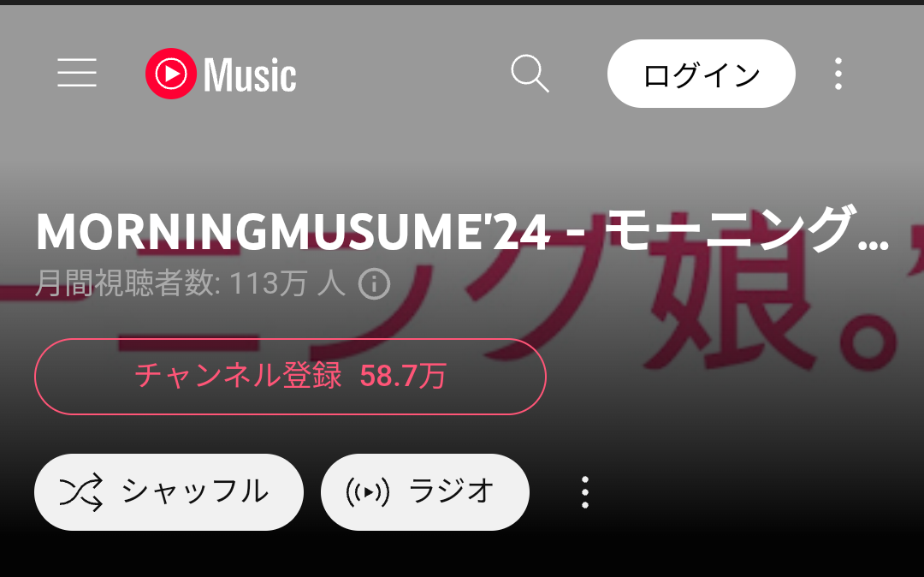Click the red YouTube Music play logo
The image size is (924, 577).
(x=171, y=74)
